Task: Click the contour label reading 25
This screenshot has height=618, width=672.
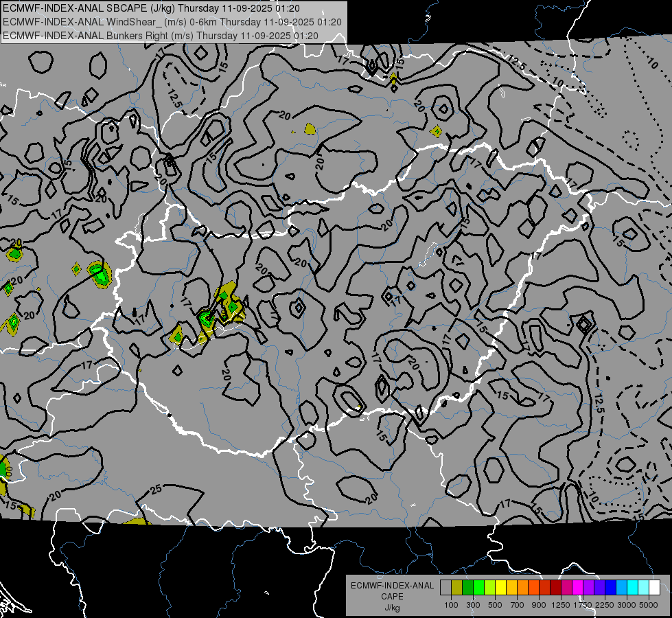Action: point(156,490)
